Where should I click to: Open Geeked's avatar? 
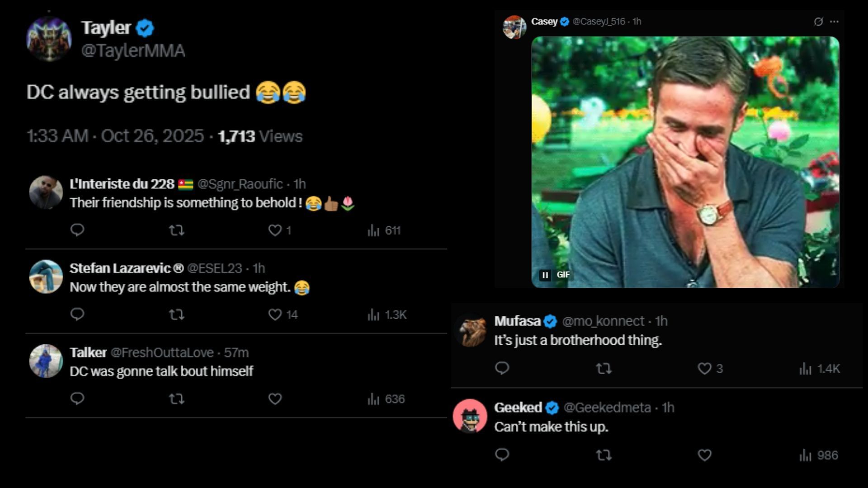470,416
